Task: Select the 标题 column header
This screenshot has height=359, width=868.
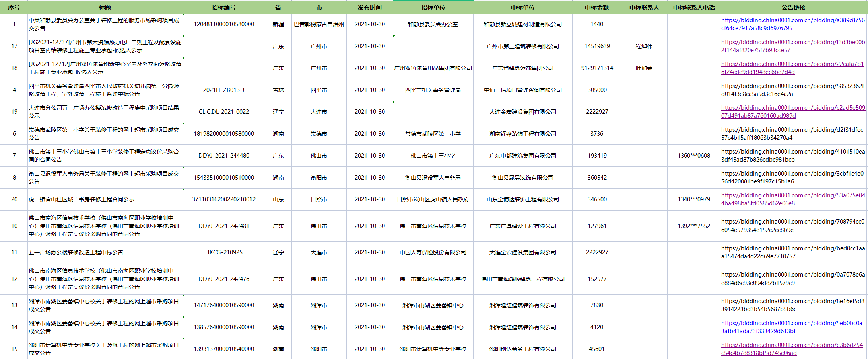Action: point(105,7)
